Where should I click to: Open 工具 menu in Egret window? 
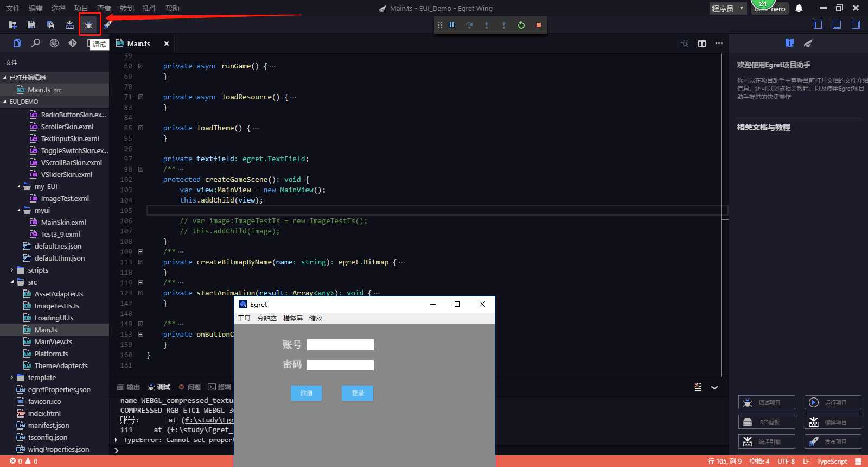(x=244, y=319)
